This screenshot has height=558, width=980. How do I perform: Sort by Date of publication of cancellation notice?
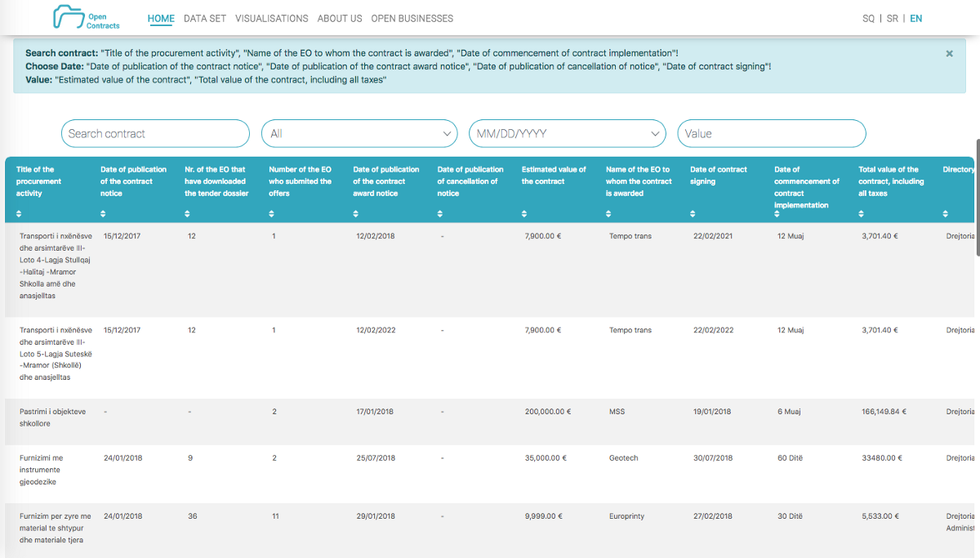point(440,214)
